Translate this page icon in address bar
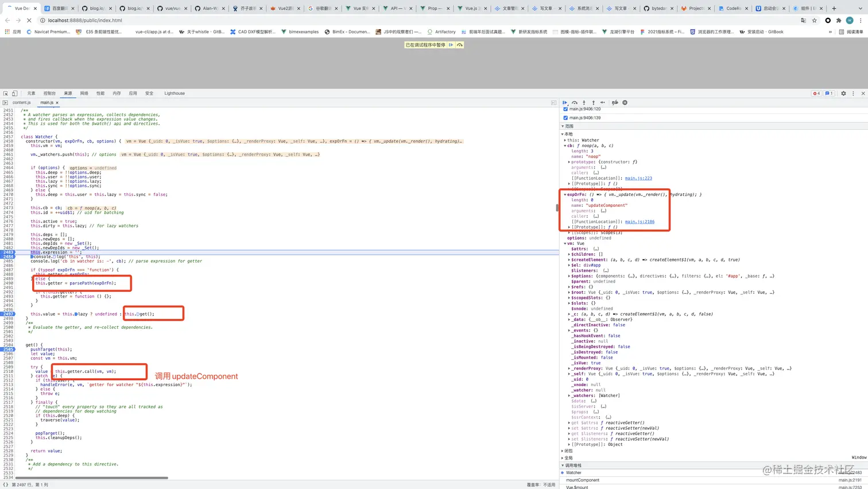Screen dimensions: 868x489 pyautogui.click(x=803, y=20)
